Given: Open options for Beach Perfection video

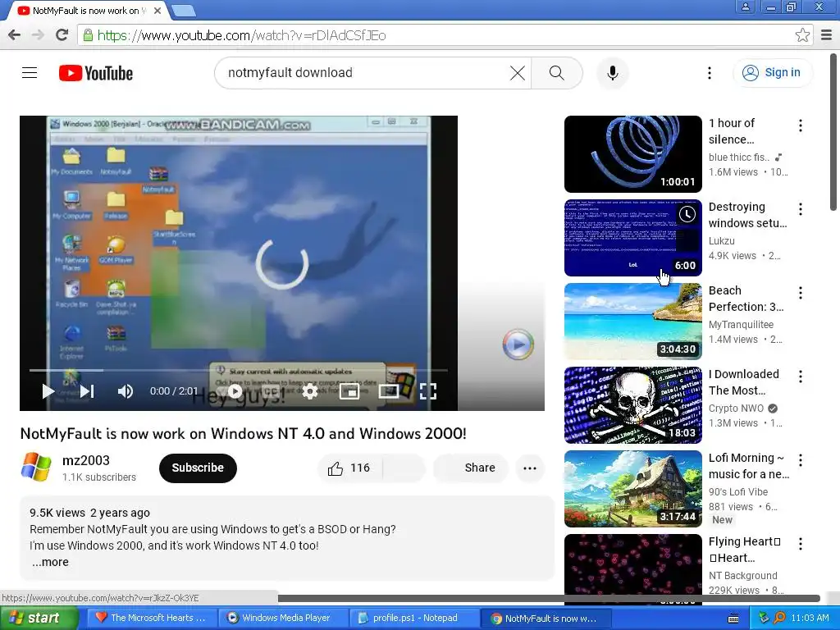Looking at the screenshot, I should coord(801,293).
